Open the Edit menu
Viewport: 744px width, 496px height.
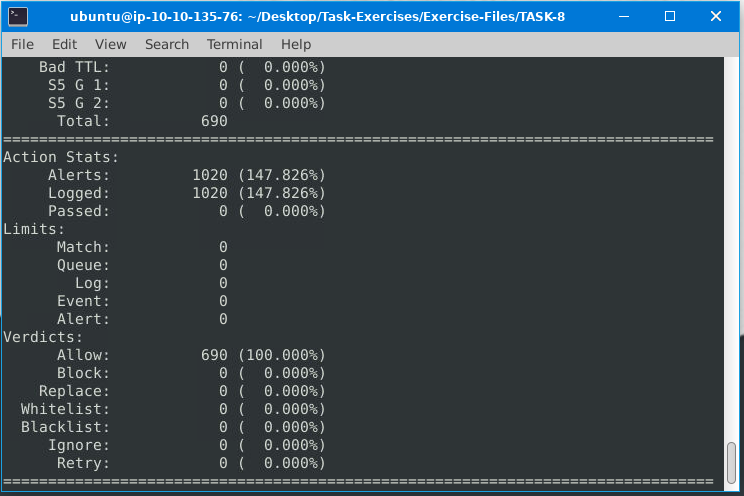[x=64, y=44]
